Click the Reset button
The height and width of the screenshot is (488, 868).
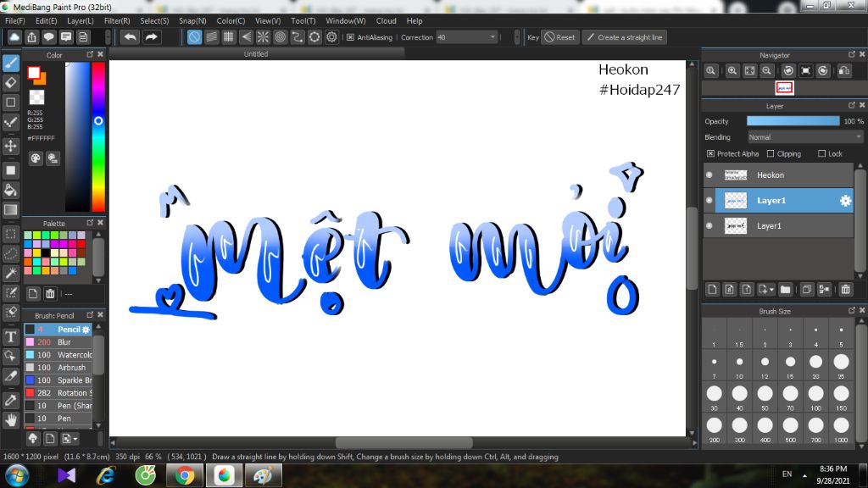(x=559, y=37)
